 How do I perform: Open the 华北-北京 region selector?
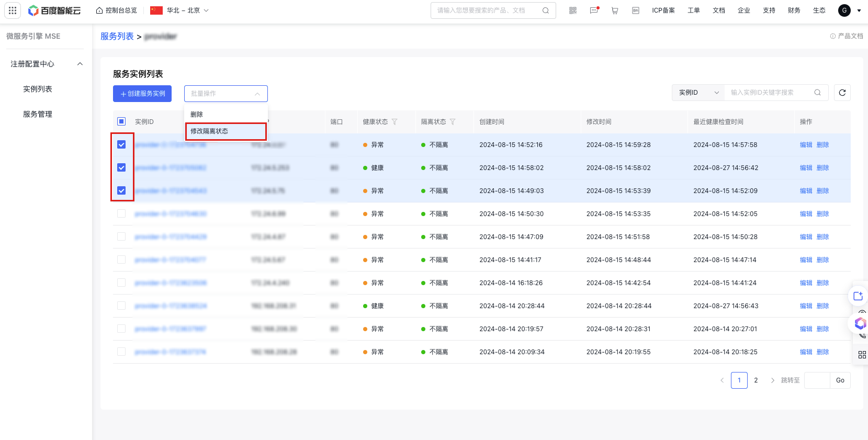[x=179, y=10]
